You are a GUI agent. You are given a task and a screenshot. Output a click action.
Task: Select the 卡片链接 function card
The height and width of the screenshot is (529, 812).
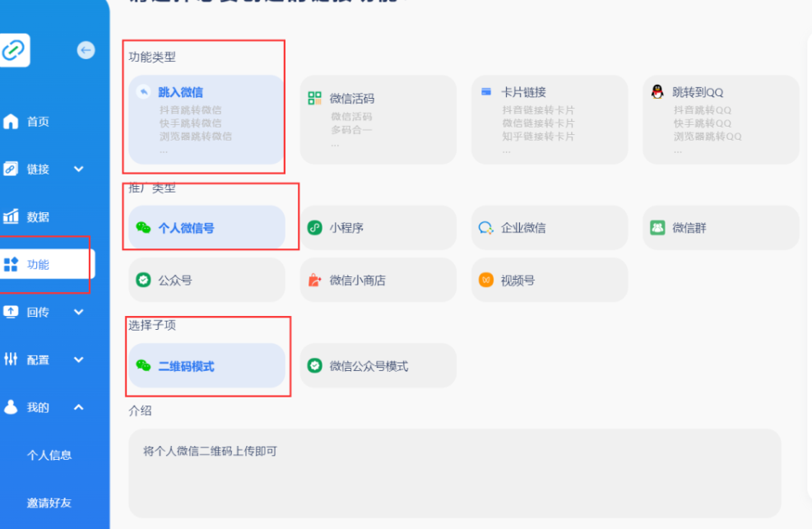pos(550,119)
